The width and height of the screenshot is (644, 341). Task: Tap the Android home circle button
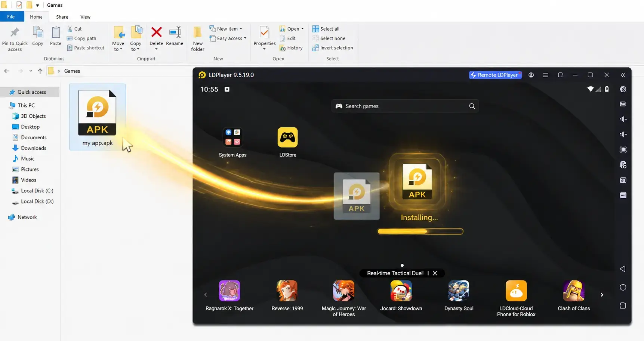pyautogui.click(x=623, y=287)
